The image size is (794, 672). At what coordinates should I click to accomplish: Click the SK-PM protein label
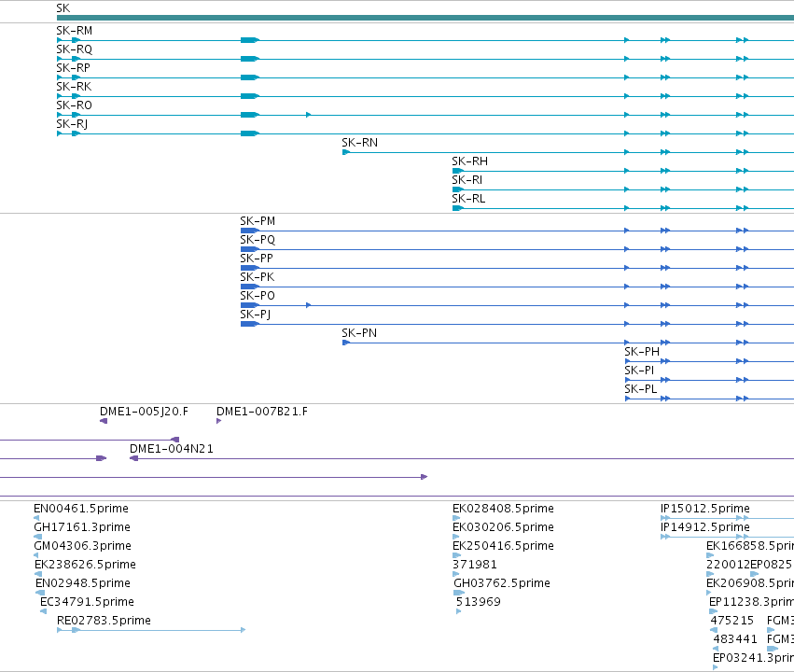[x=258, y=222]
